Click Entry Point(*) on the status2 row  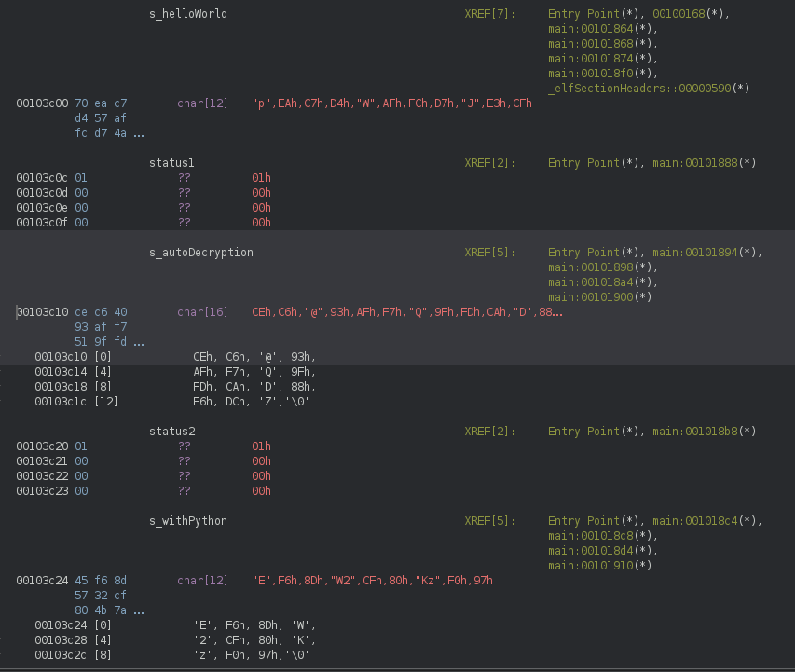pos(594,432)
